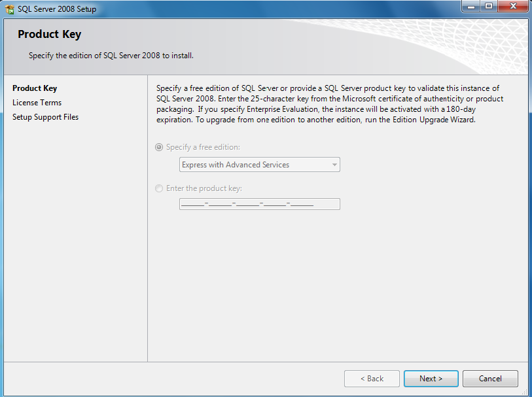Click the window resize grip corner
This screenshot has height=397, width=532.
tap(525, 392)
